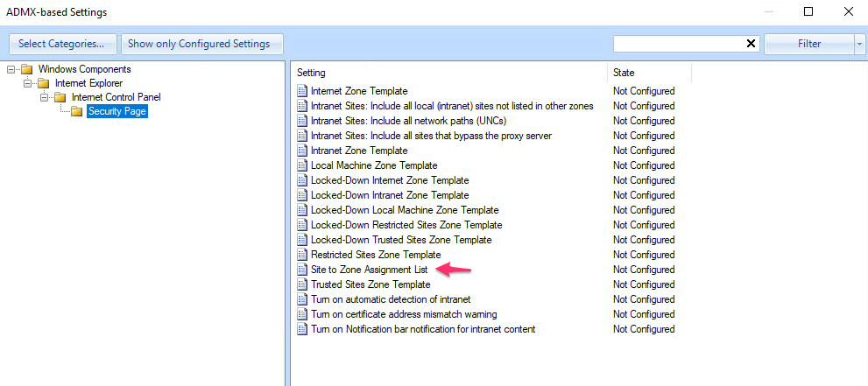The width and height of the screenshot is (868, 386).
Task: Click the Local Machine Zone Template icon
Action: point(301,165)
